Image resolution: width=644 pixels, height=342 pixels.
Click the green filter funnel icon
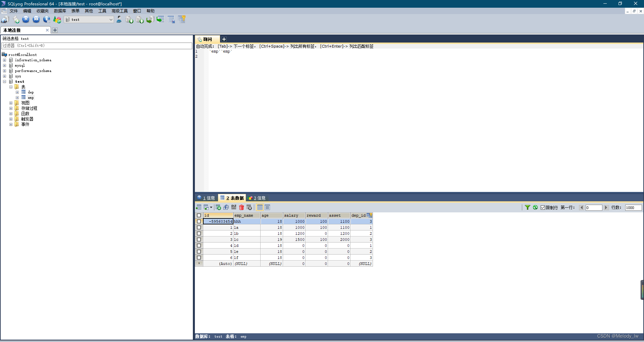528,207
